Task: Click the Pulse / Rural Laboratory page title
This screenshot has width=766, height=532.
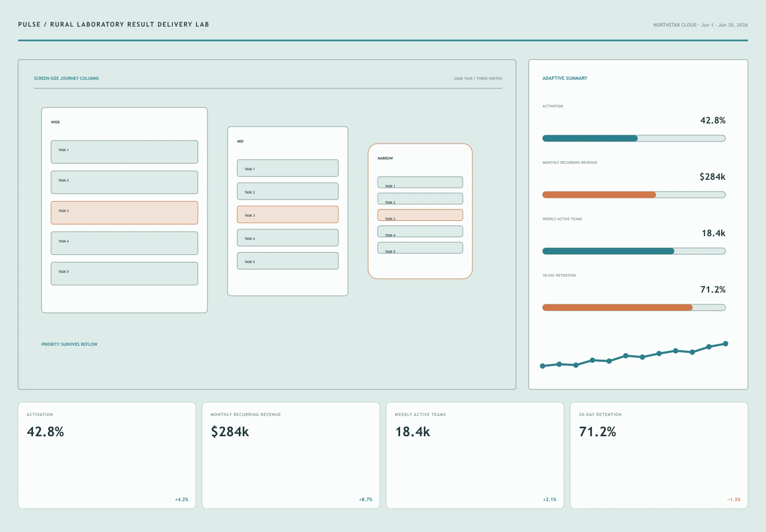Action: tap(113, 24)
